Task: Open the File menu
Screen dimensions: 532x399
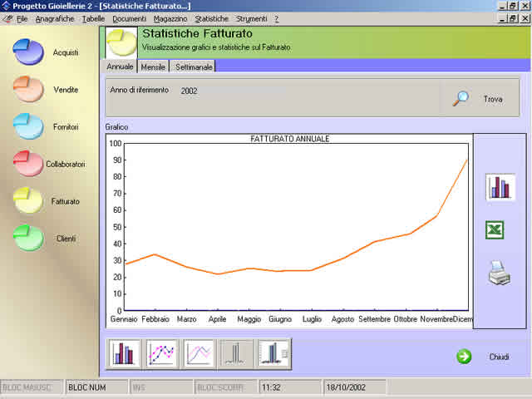Action: pyautogui.click(x=22, y=19)
